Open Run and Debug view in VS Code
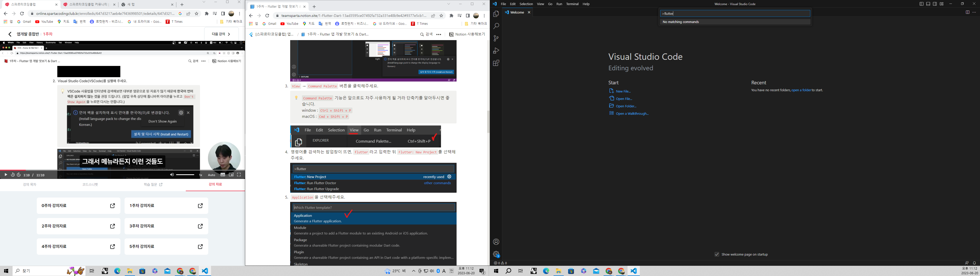The width and height of the screenshot is (980, 276). [x=496, y=51]
